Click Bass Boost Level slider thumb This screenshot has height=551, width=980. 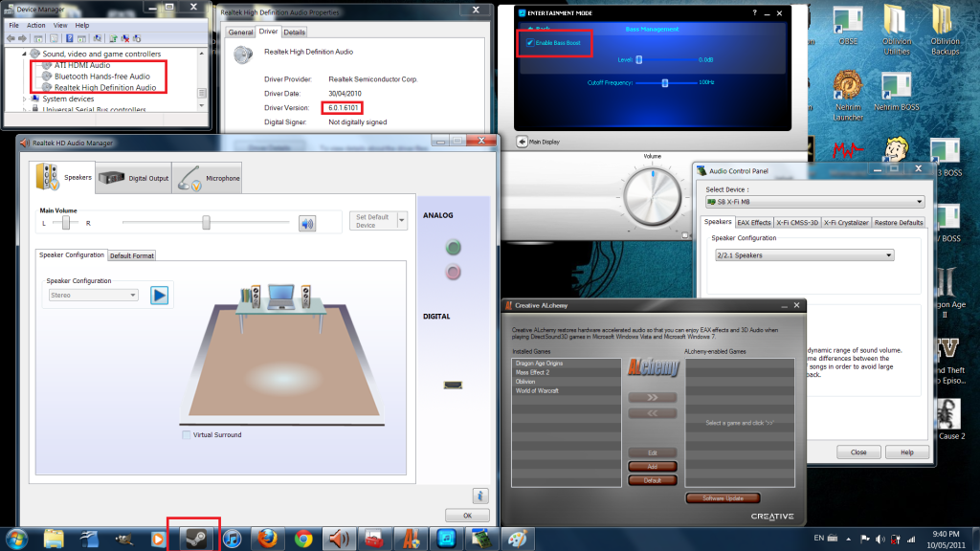point(638,60)
